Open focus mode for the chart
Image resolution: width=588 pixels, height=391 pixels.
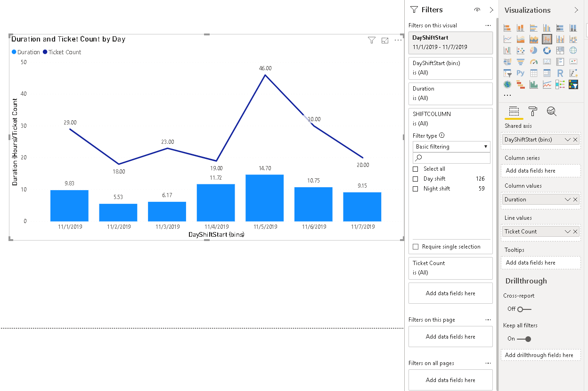[385, 41]
